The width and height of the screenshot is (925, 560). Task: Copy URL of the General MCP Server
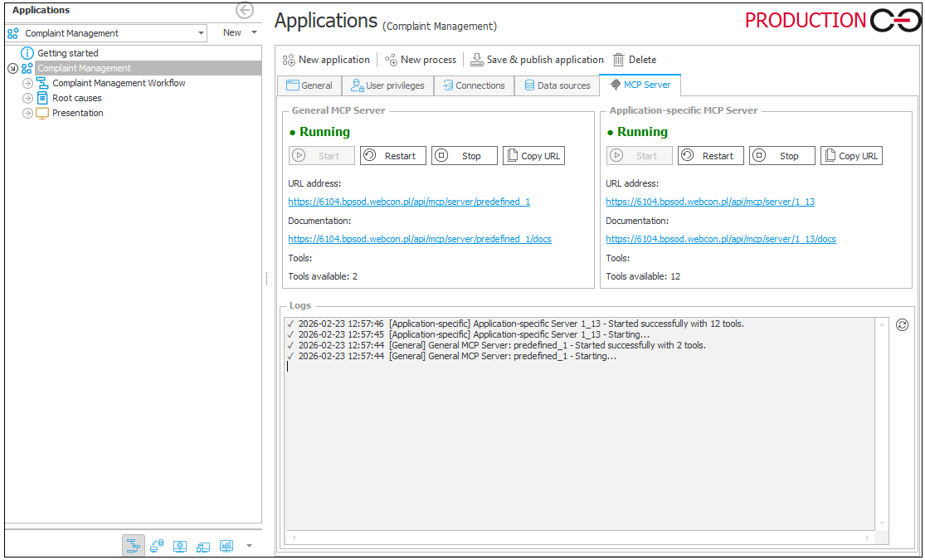coord(533,155)
